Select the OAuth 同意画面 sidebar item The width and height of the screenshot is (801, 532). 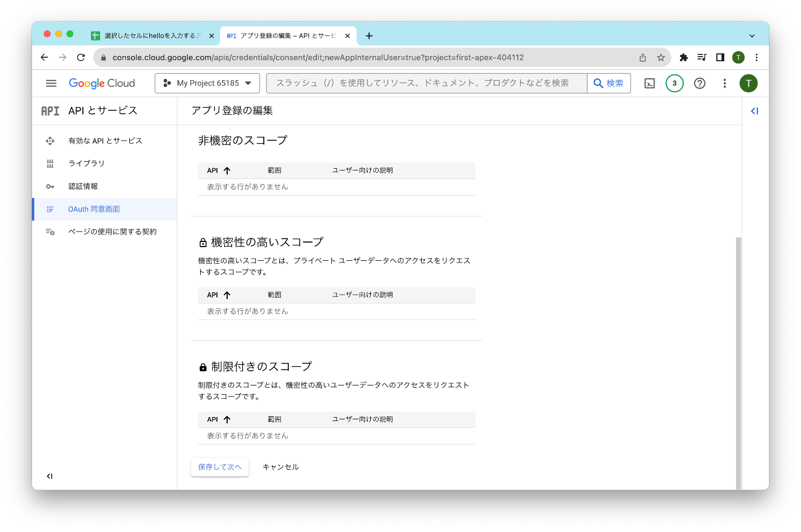(x=105, y=209)
